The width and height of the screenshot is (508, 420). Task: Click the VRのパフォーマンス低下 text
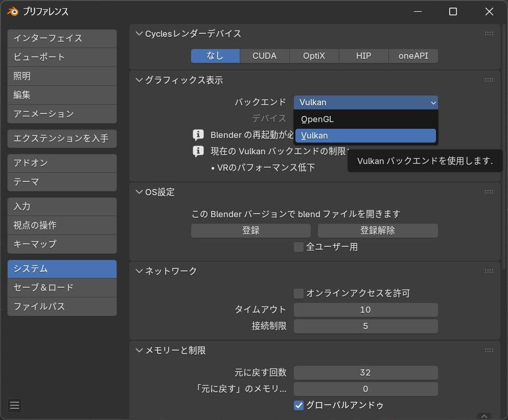(x=266, y=168)
